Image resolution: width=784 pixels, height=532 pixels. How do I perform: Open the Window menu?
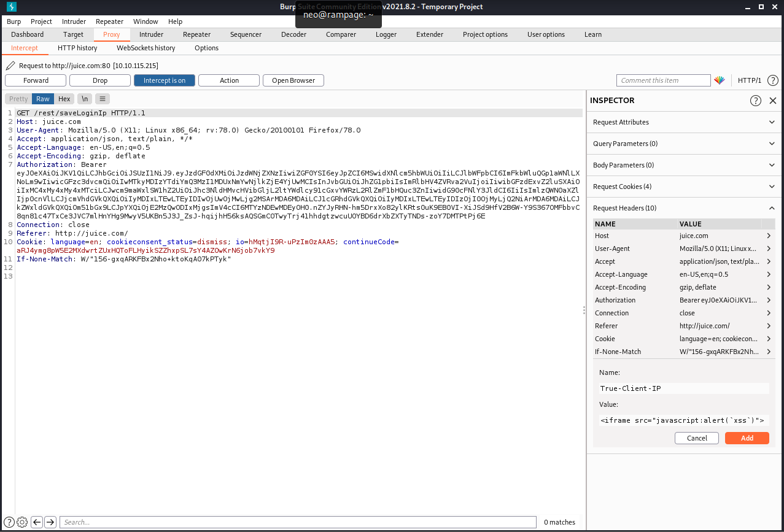pos(146,21)
